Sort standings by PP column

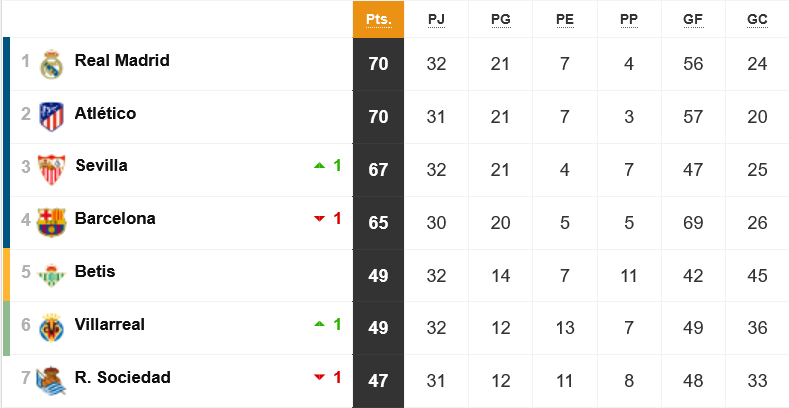click(x=629, y=19)
